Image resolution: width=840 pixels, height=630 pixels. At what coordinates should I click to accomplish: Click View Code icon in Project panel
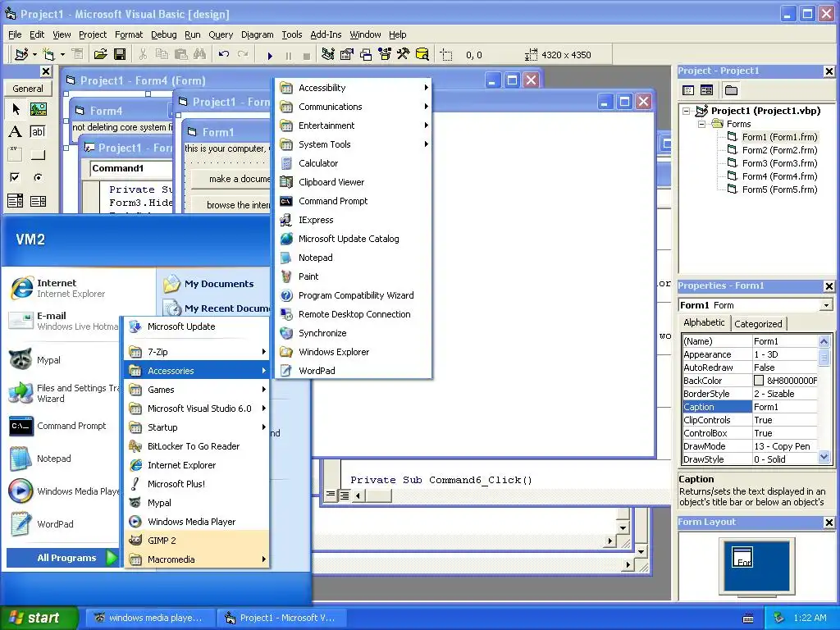(688, 90)
